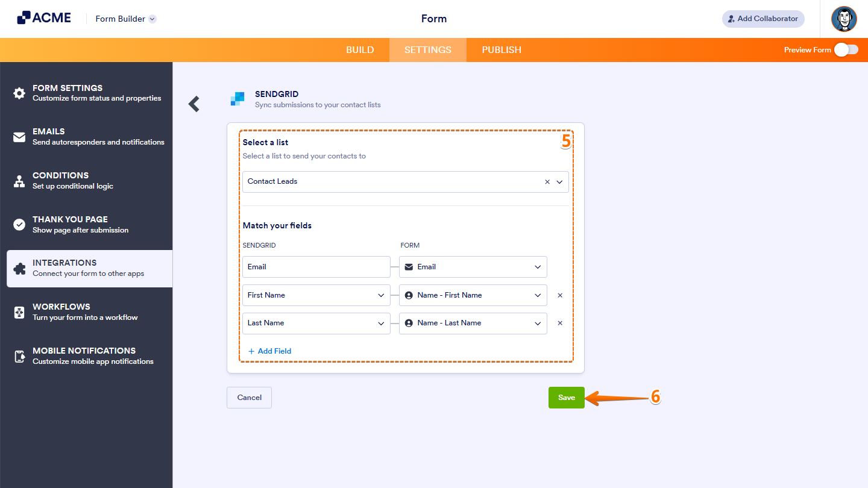Go back using the left arrow

(x=194, y=104)
